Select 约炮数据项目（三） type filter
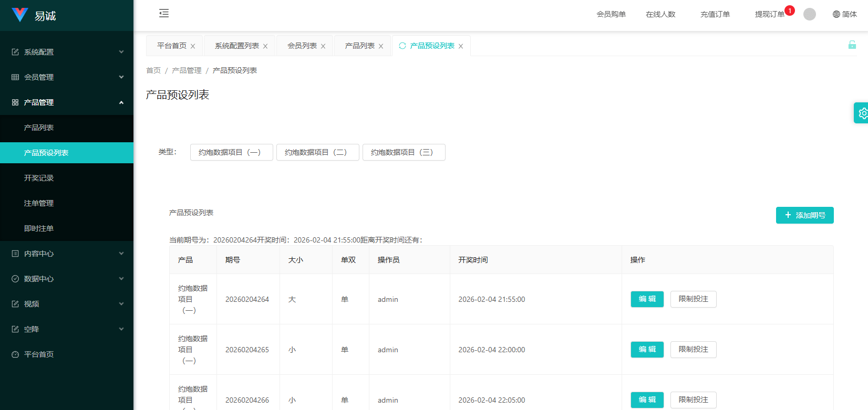Screen dimensions: 868x410 [x=404, y=152]
